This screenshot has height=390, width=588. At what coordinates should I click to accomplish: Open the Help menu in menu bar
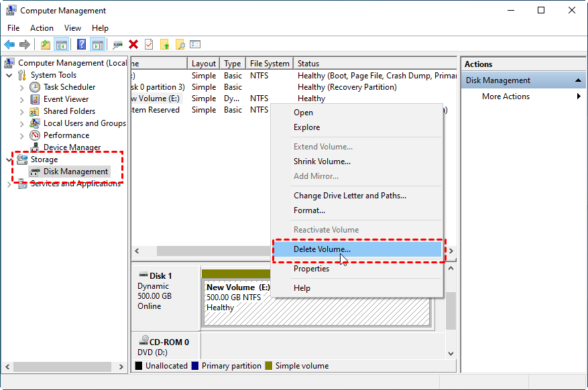point(100,28)
